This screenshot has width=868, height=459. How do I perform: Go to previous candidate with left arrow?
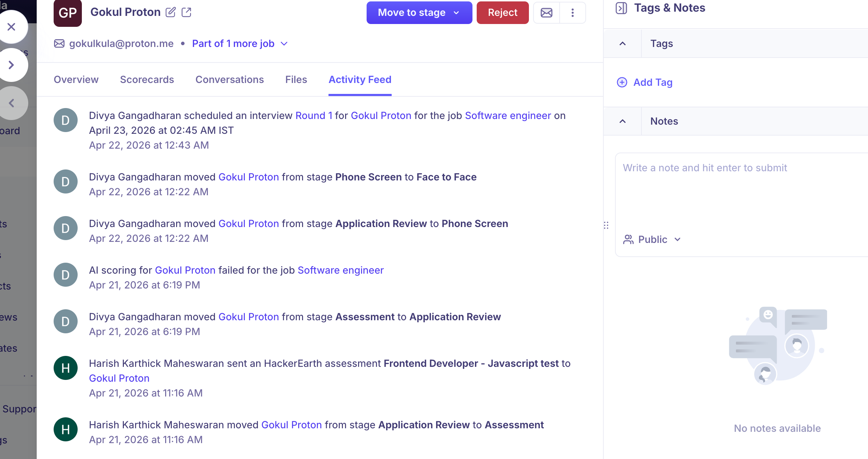(11, 103)
